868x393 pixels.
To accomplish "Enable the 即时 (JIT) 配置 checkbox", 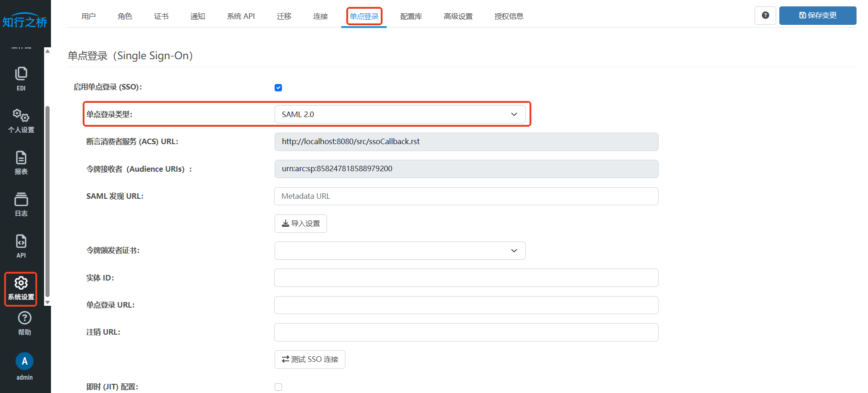I will [x=278, y=387].
